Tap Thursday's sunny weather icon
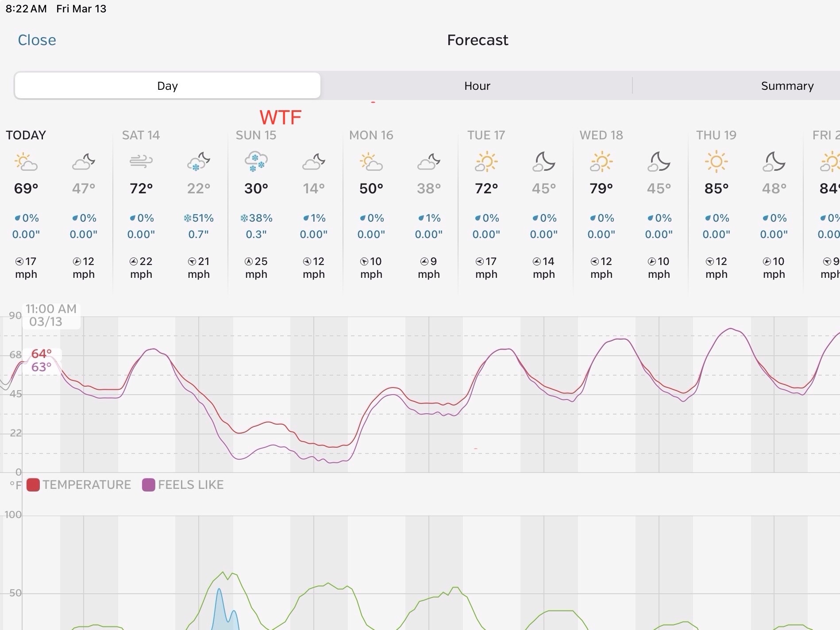 point(716,162)
